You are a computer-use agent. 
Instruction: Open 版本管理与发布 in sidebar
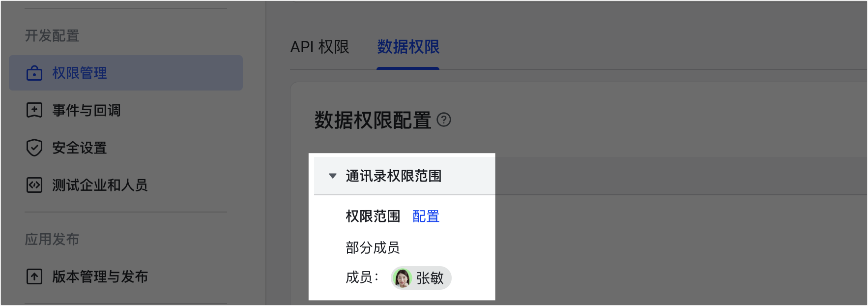[x=100, y=276]
